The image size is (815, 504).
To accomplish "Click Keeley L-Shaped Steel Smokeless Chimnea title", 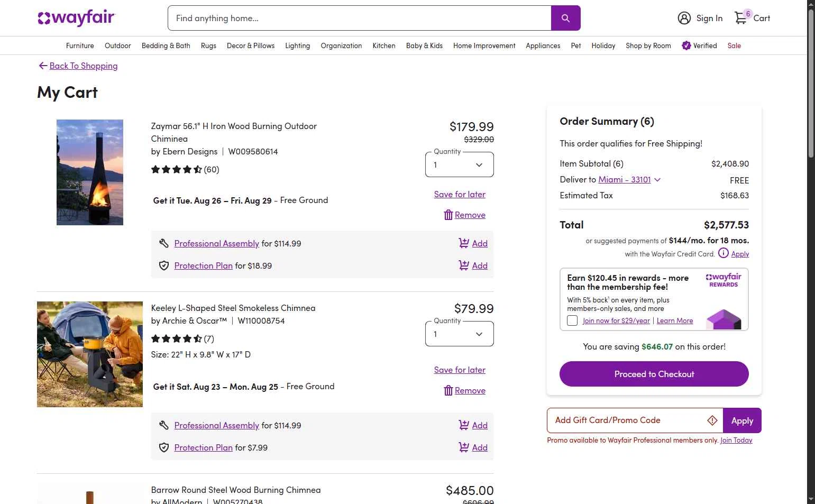I will coord(233,308).
